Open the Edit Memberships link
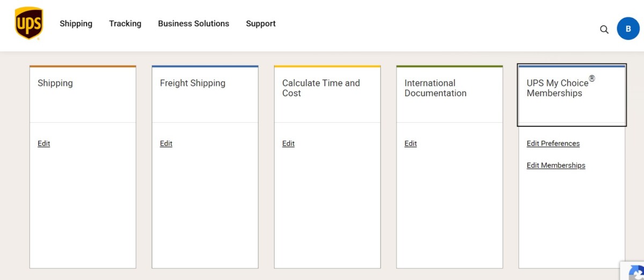 (556, 165)
